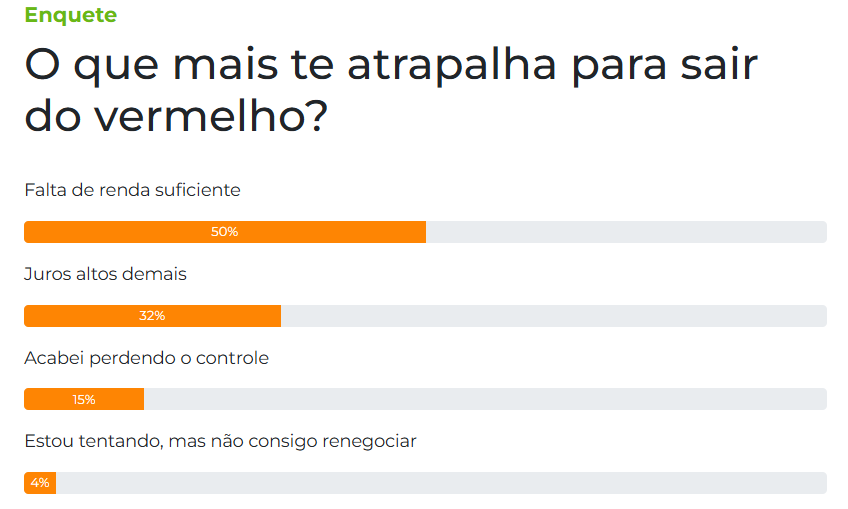848x509 pixels.
Task: Choose 'Estou tentando, mas não consigo renegociar'
Action: (220, 441)
